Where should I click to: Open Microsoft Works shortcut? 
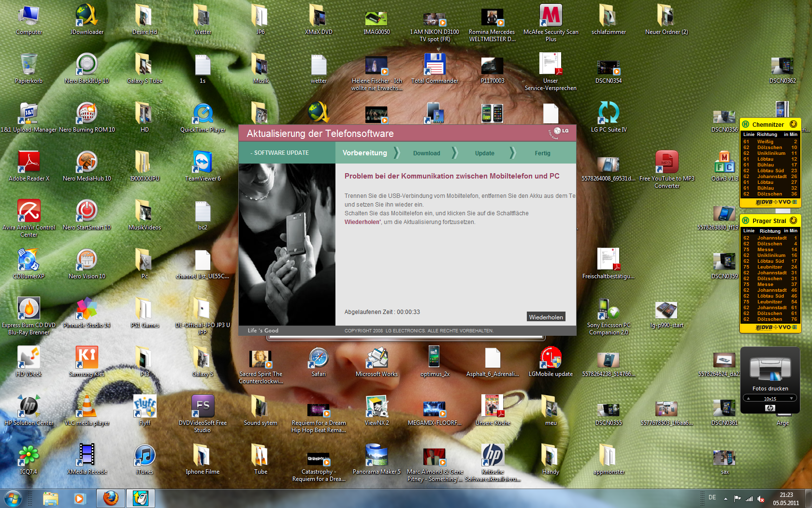377,361
